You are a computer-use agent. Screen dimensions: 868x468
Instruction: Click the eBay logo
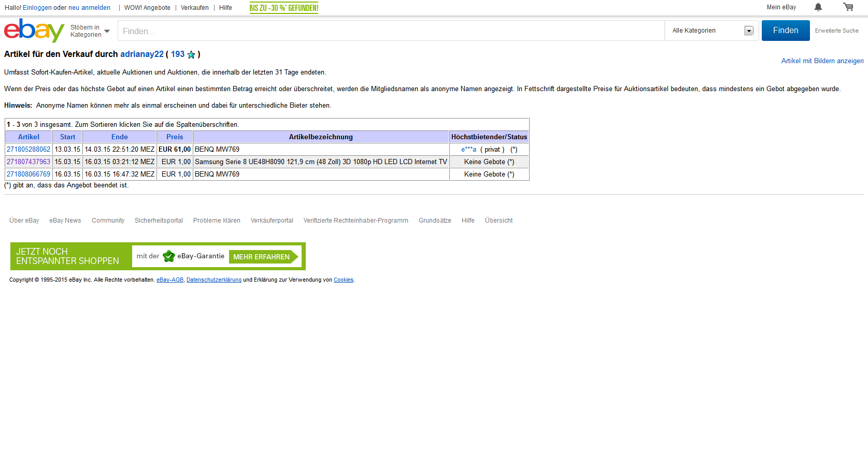tap(34, 31)
